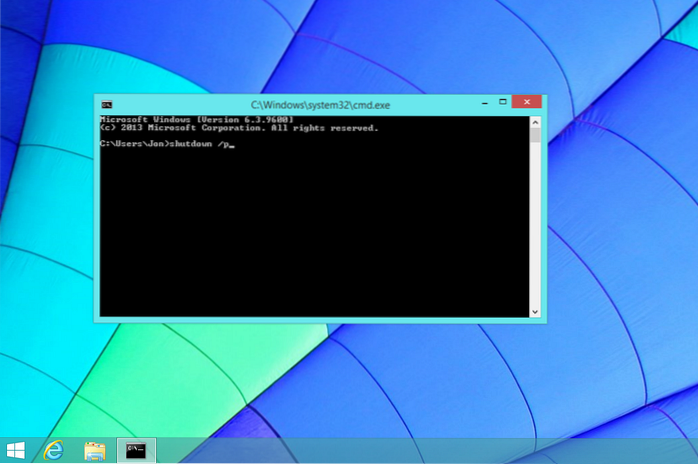The width and height of the screenshot is (698, 464).
Task: Click the Windows Start button
Action: [x=16, y=450]
